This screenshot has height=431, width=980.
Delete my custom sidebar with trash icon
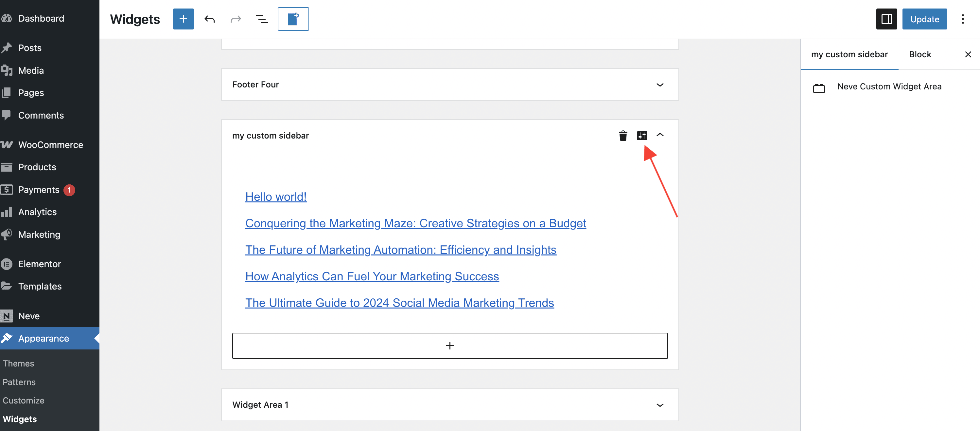[x=623, y=136]
